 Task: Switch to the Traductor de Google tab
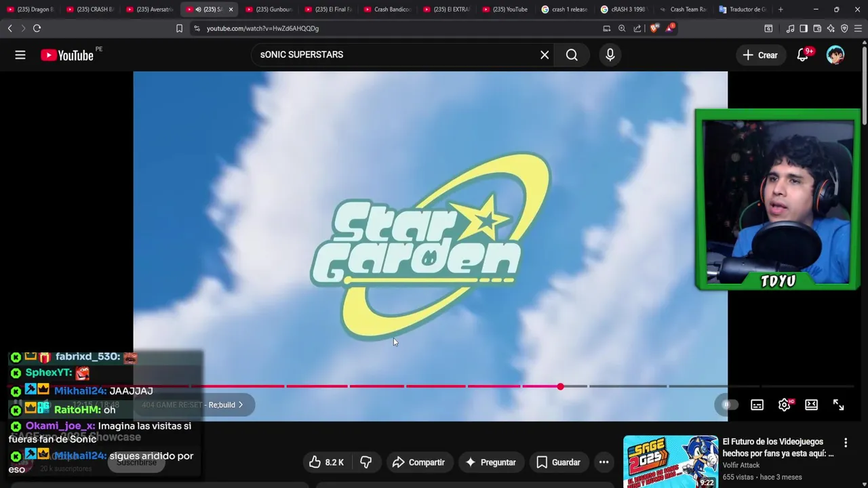pyautogui.click(x=743, y=9)
